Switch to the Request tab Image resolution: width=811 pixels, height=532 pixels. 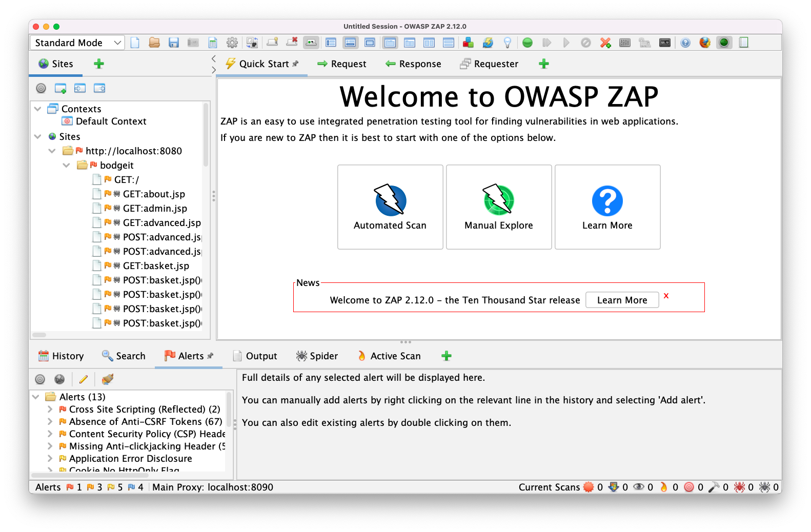point(342,64)
